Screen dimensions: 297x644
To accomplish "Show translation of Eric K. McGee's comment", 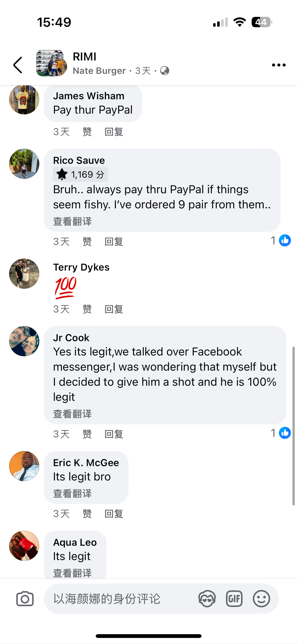I will click(x=72, y=494).
